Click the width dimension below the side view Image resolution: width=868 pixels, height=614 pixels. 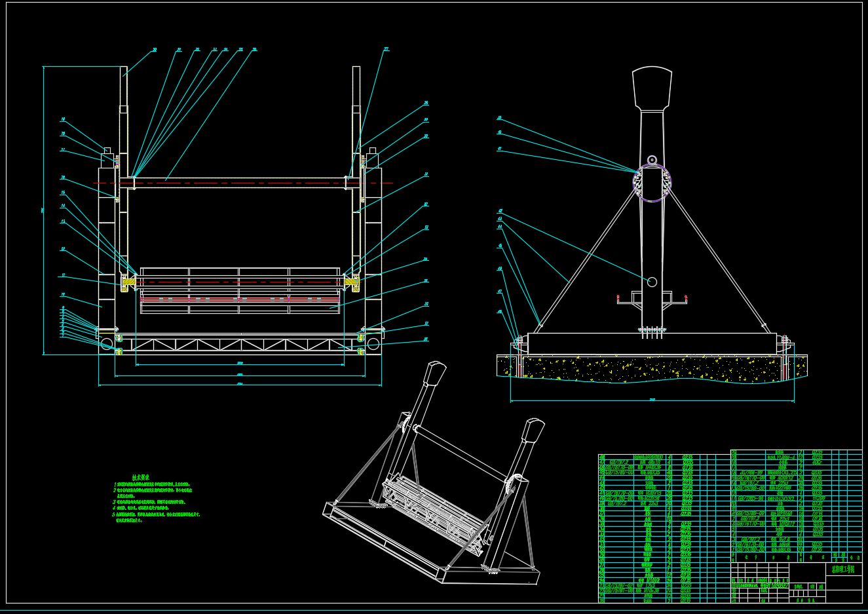(652, 400)
